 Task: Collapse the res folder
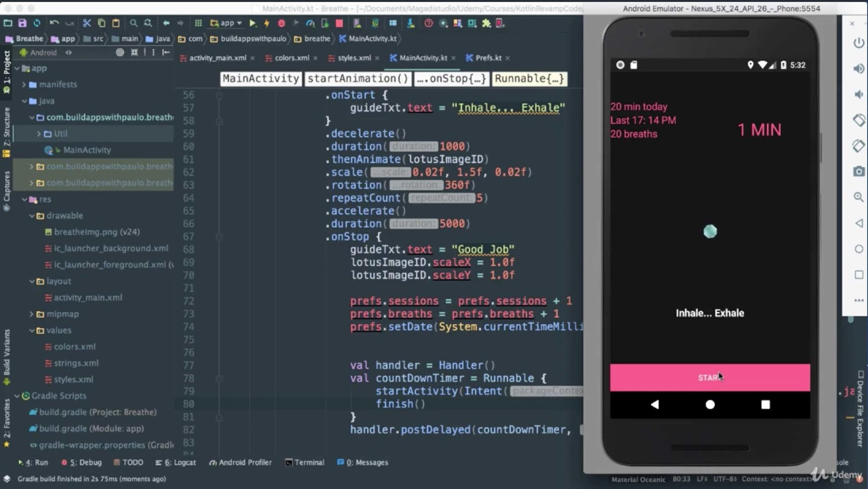24,199
